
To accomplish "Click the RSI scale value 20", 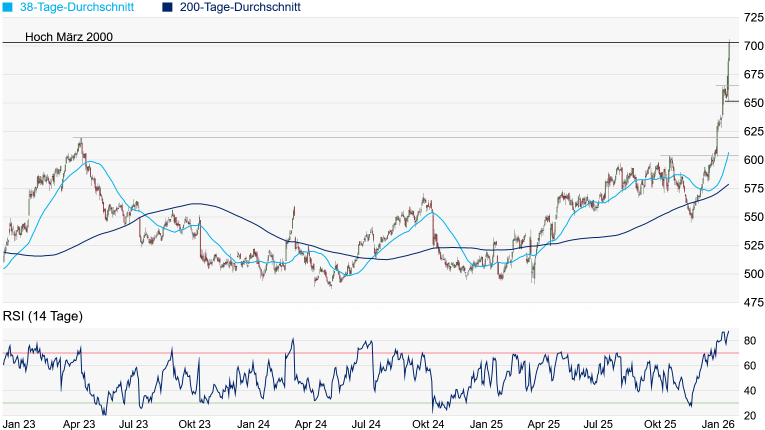I will [x=750, y=415].
